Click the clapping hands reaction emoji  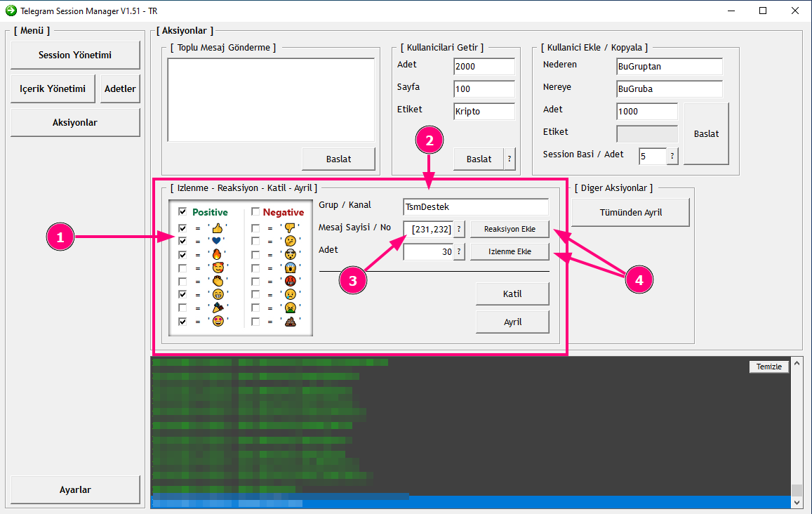pos(218,282)
